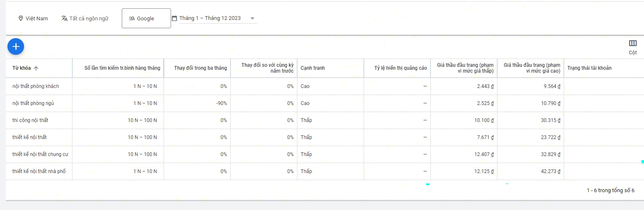This screenshot has width=644, height=210.
Task: Open the Cột columns icon
Action: pyautogui.click(x=632, y=44)
